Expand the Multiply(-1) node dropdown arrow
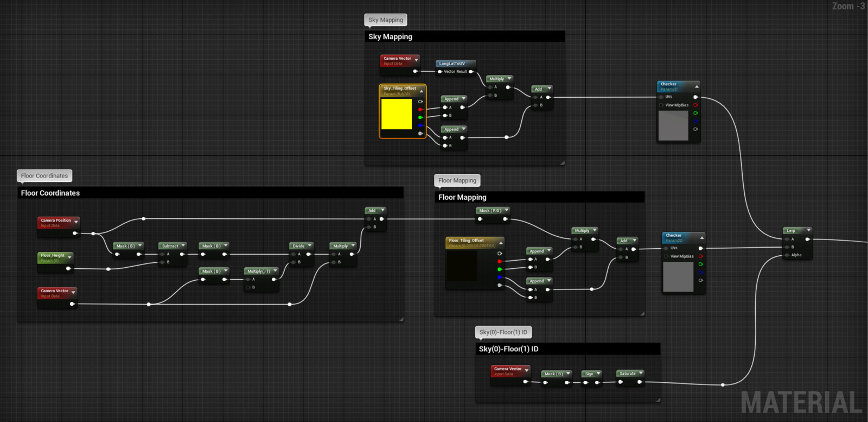 (275, 270)
